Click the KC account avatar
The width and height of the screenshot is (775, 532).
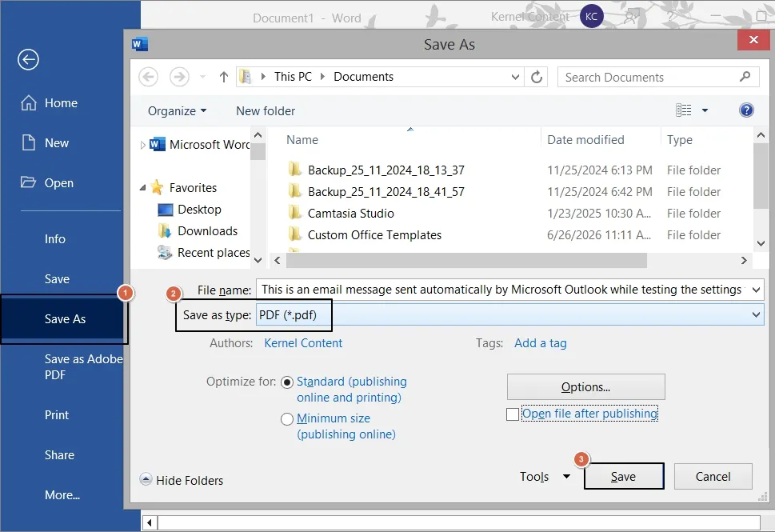point(592,16)
